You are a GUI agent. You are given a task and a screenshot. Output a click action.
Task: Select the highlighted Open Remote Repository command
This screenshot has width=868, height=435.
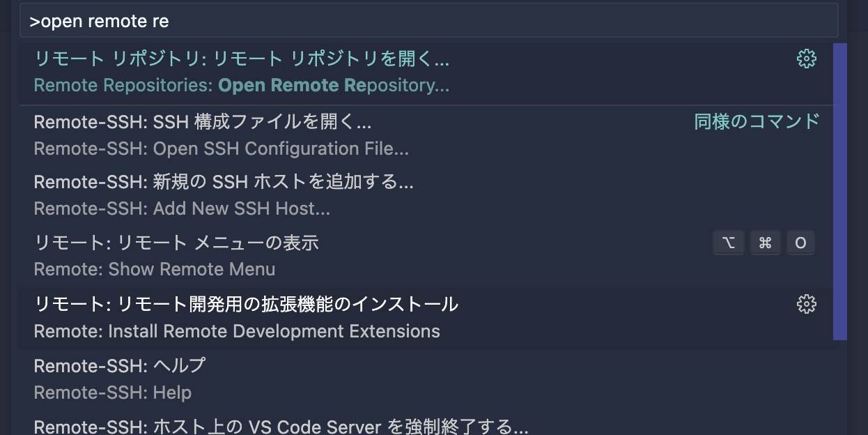279,71
